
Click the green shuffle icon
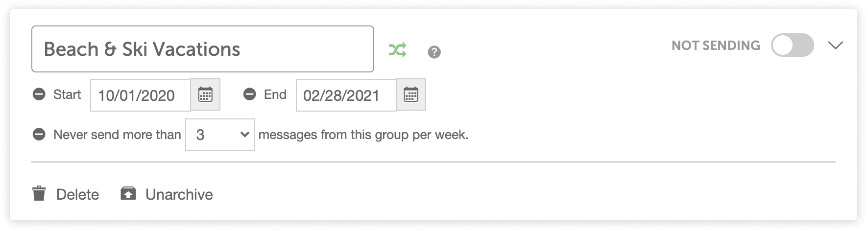pos(397,50)
